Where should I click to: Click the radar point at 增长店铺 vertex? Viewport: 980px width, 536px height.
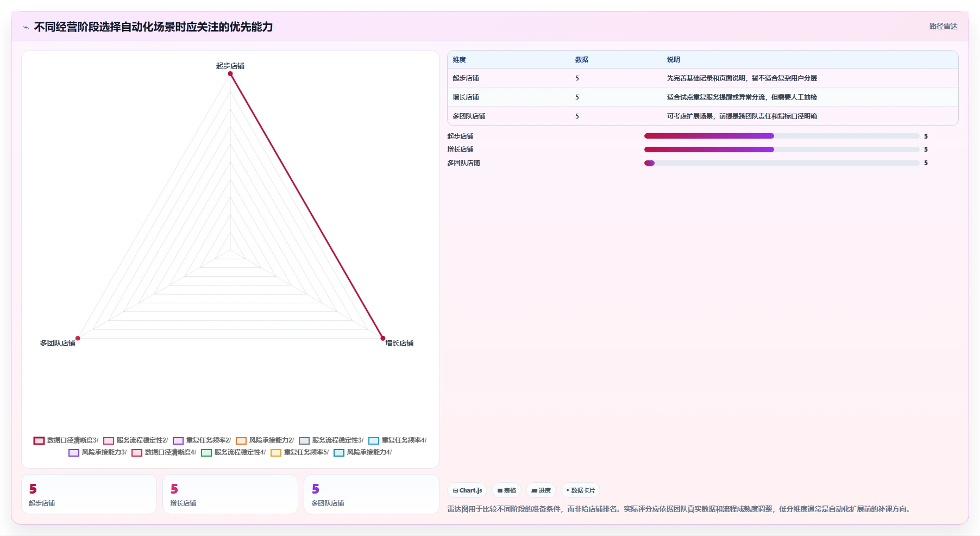(383, 338)
